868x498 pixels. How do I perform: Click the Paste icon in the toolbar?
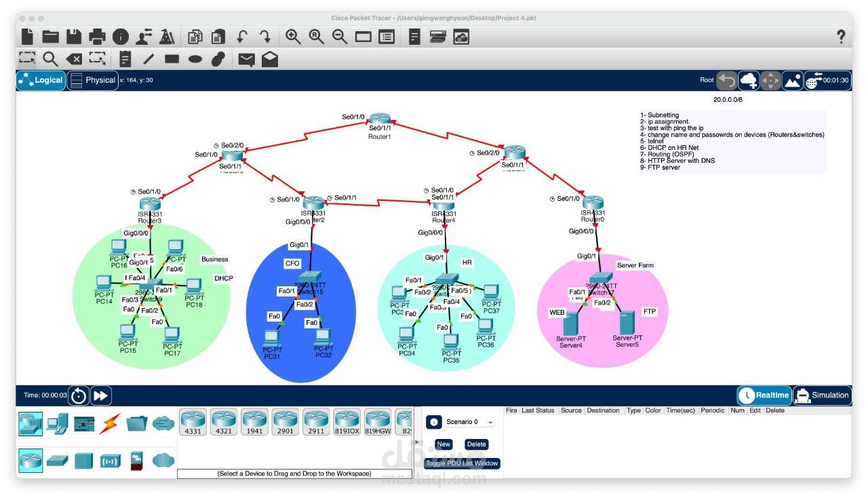click(218, 37)
